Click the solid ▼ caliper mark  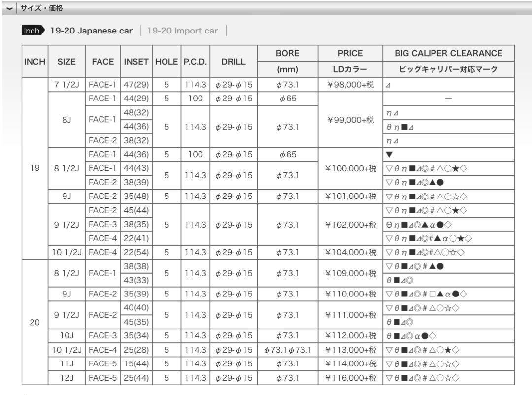point(390,155)
